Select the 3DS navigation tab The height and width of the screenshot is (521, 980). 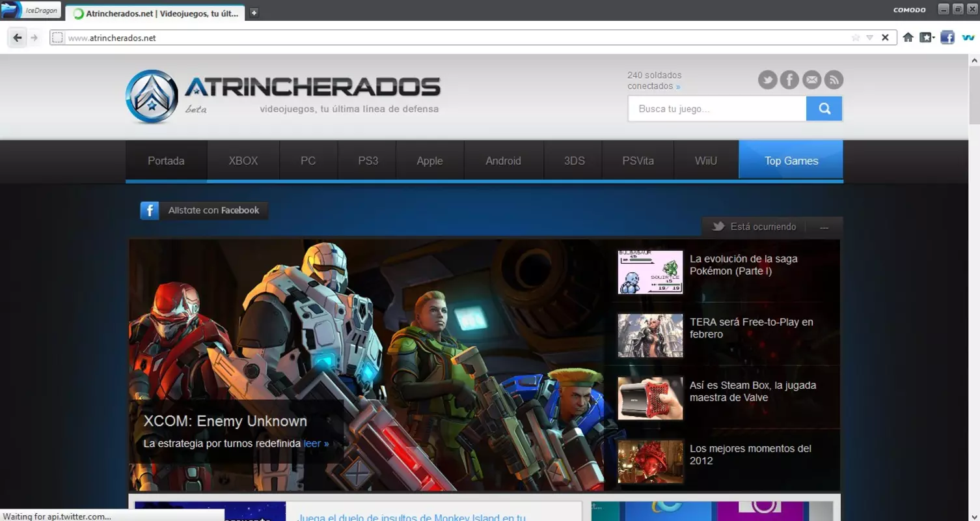point(574,161)
